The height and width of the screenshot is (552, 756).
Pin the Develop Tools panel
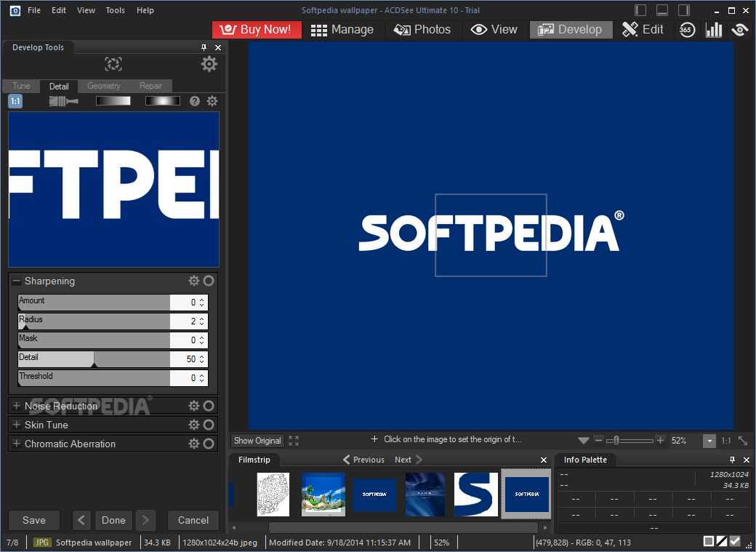tap(204, 47)
